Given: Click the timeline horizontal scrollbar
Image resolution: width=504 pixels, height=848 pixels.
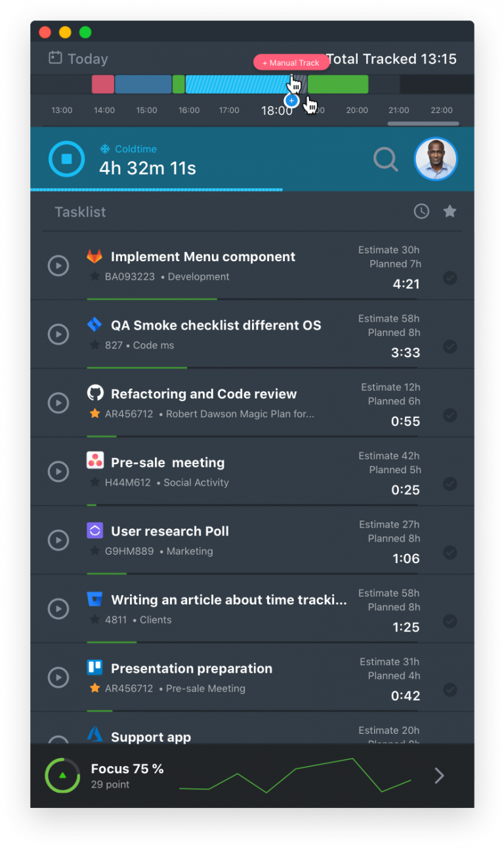Looking at the screenshot, I should click(423, 123).
